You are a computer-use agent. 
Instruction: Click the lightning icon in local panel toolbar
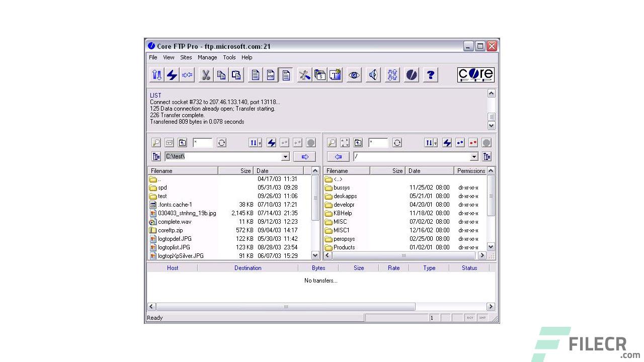pos(272,143)
